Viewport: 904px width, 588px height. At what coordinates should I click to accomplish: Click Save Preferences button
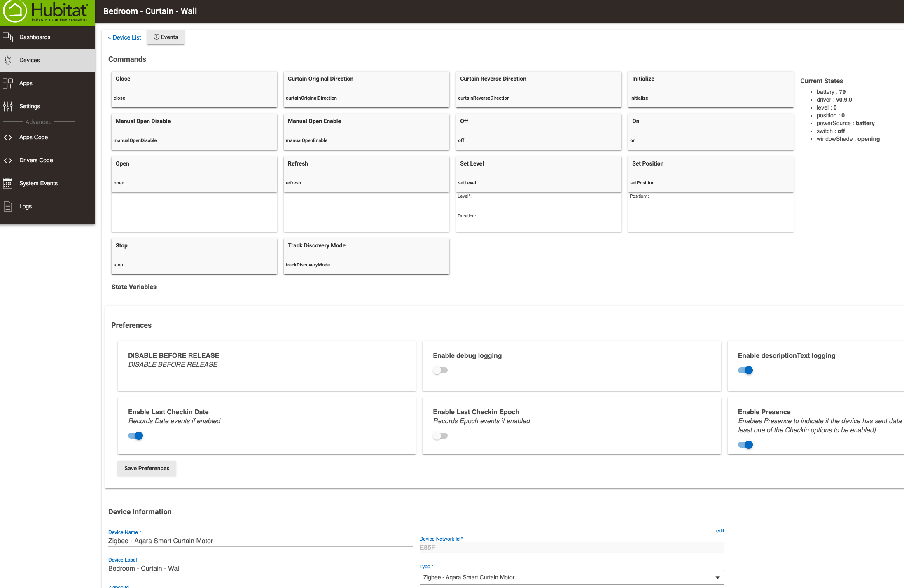(147, 468)
